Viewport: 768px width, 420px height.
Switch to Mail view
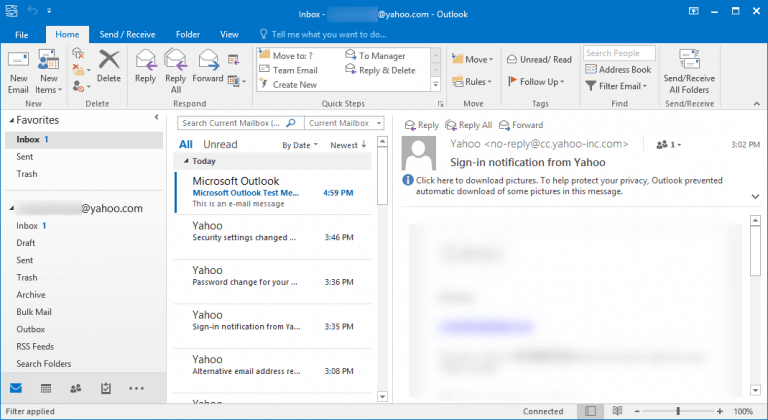click(16, 388)
